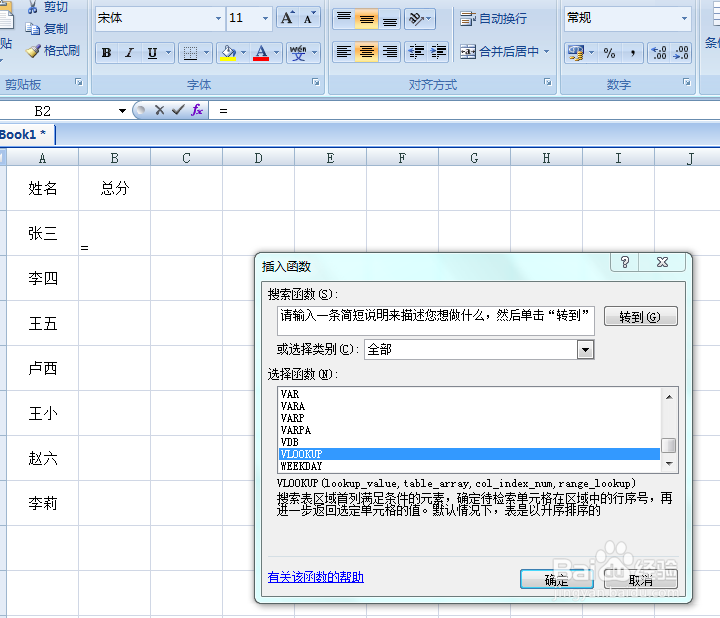Image resolution: width=720 pixels, height=618 pixels.
Task: Select column B header
Action: (x=114, y=158)
